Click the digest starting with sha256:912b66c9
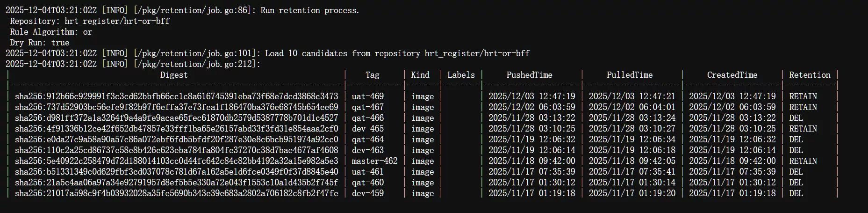Screen dimensions: 868x213 point(176,96)
